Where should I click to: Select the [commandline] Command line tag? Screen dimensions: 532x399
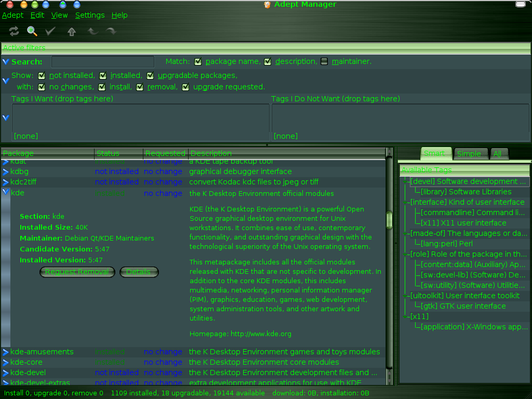473,212
